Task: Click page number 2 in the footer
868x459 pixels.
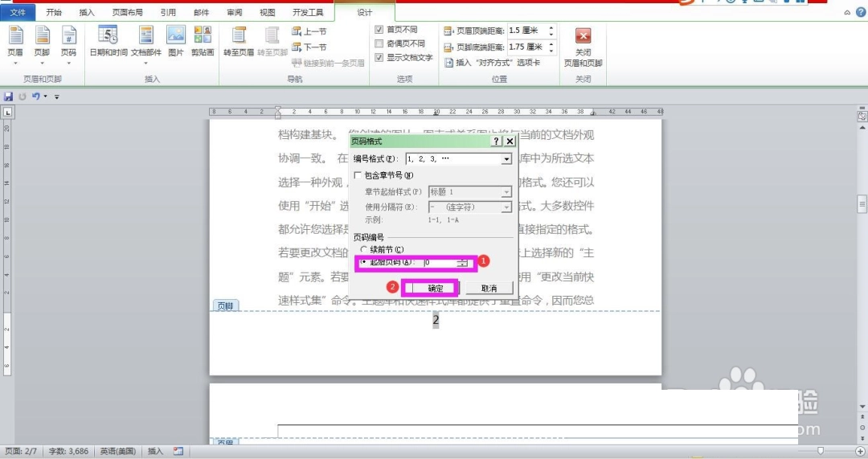Action: tap(436, 320)
